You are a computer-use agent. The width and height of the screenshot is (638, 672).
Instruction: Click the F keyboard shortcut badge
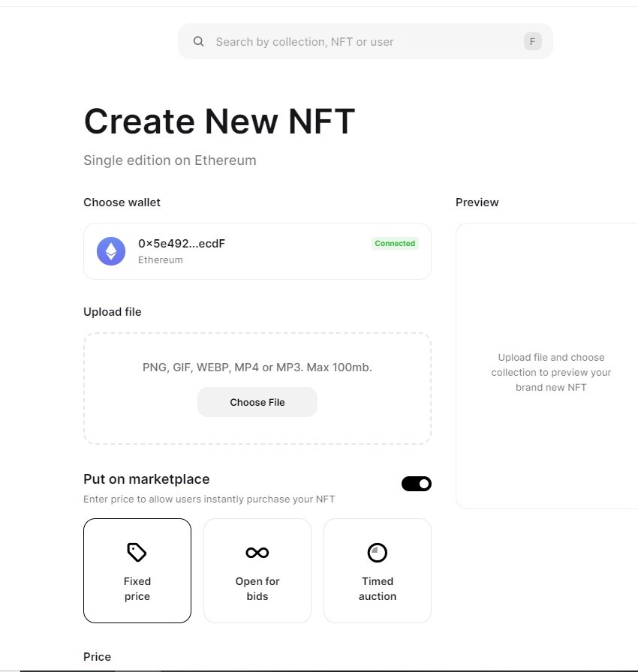tap(532, 41)
